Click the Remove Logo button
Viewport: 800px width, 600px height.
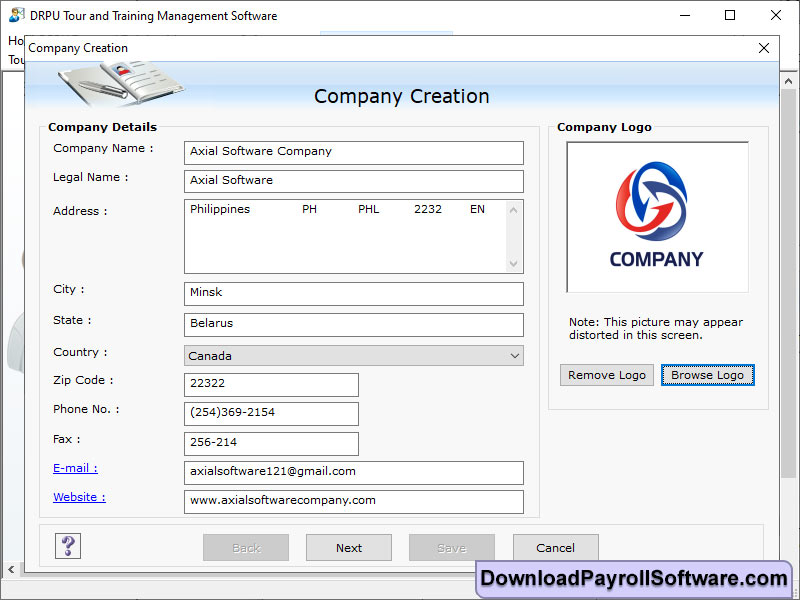click(606, 375)
